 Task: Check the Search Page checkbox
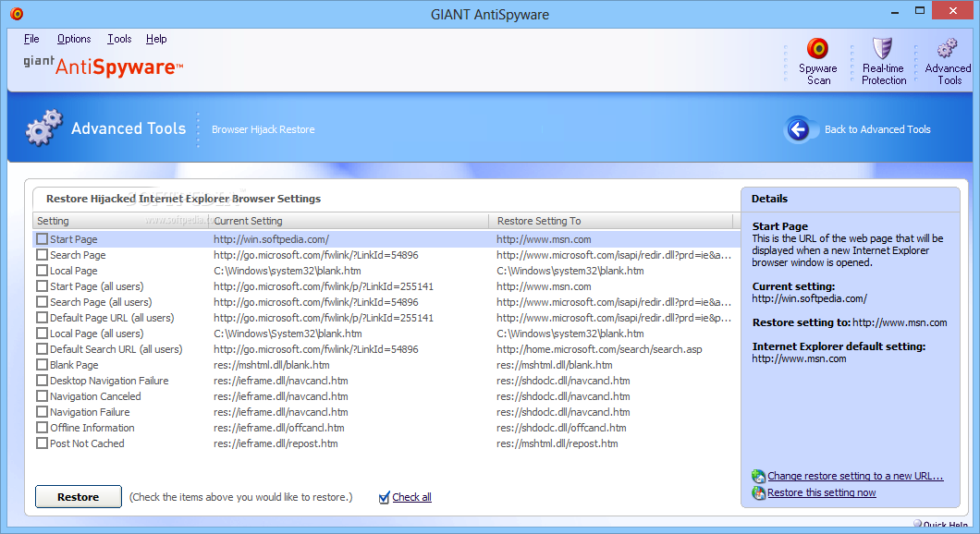[42, 255]
